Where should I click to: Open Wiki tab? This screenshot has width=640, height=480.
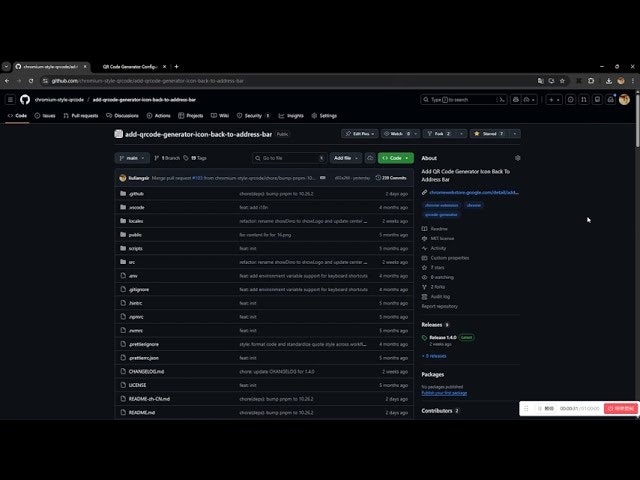[220, 116]
